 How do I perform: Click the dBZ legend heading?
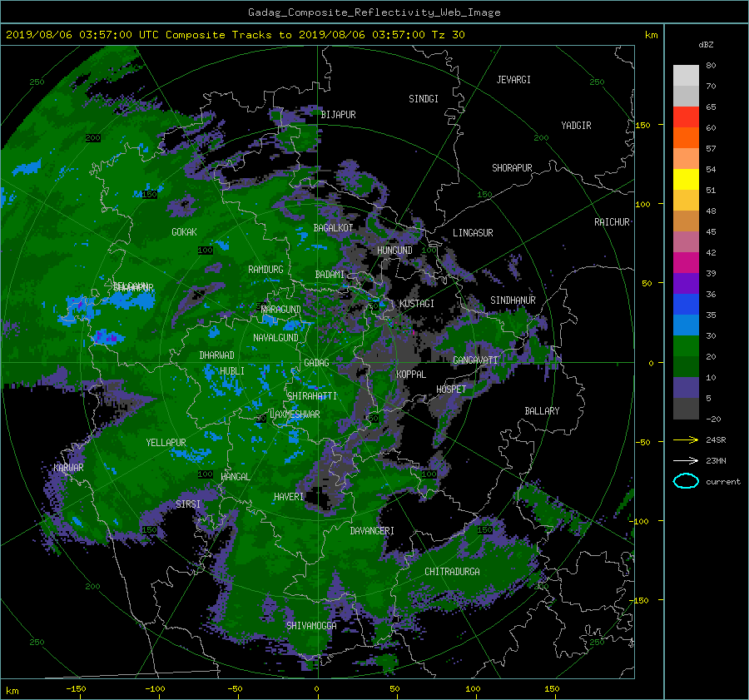[x=706, y=45]
